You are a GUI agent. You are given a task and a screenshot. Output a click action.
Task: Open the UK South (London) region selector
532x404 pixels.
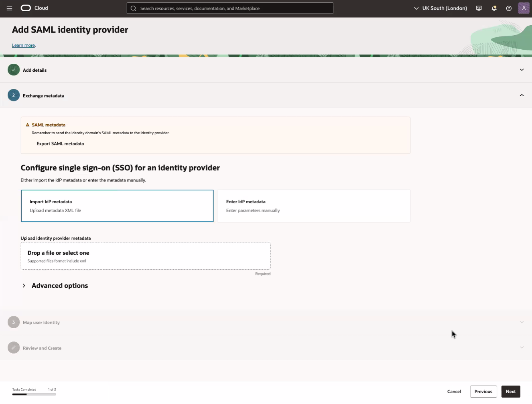440,8
